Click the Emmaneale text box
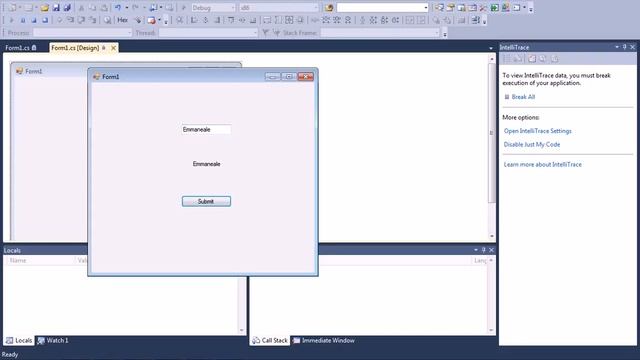The height and width of the screenshot is (360, 640). (206, 129)
